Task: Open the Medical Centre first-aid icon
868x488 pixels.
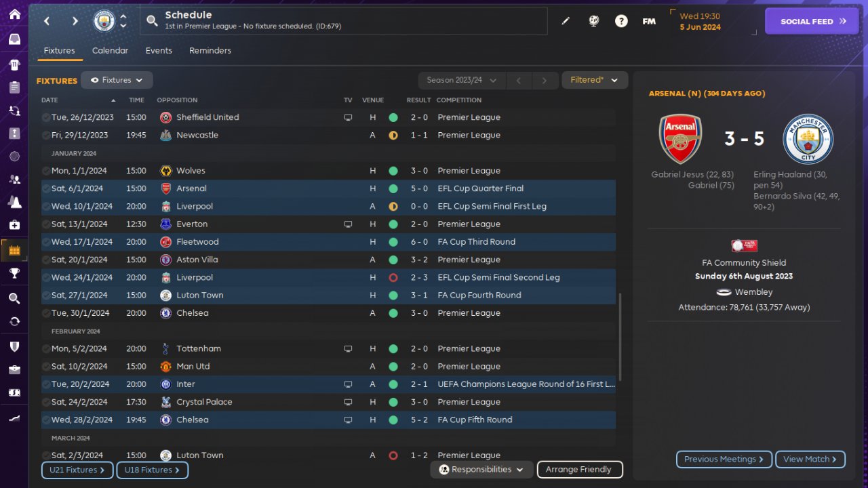Action: pos(14,224)
